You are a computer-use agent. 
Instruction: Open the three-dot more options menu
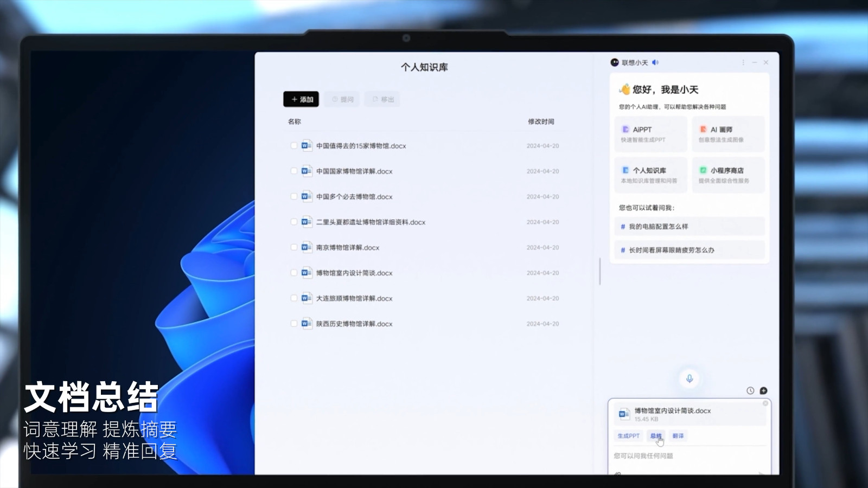(743, 62)
